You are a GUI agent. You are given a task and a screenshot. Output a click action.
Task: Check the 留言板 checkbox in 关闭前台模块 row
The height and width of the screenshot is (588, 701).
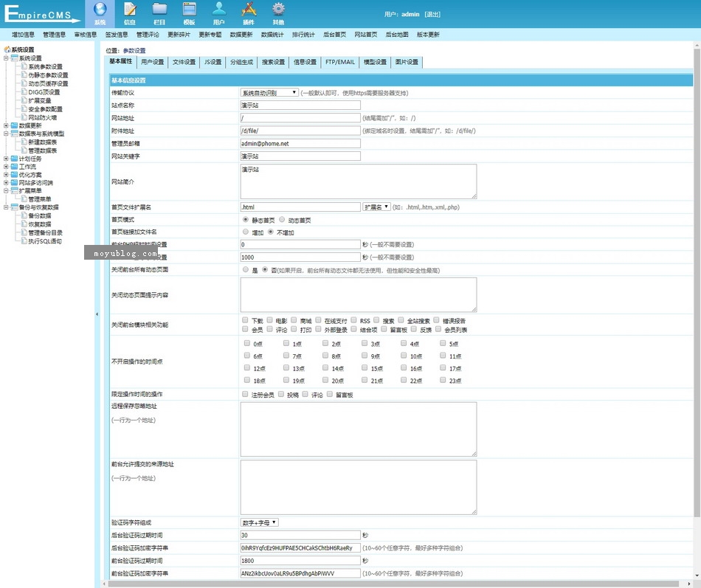[x=384, y=329]
